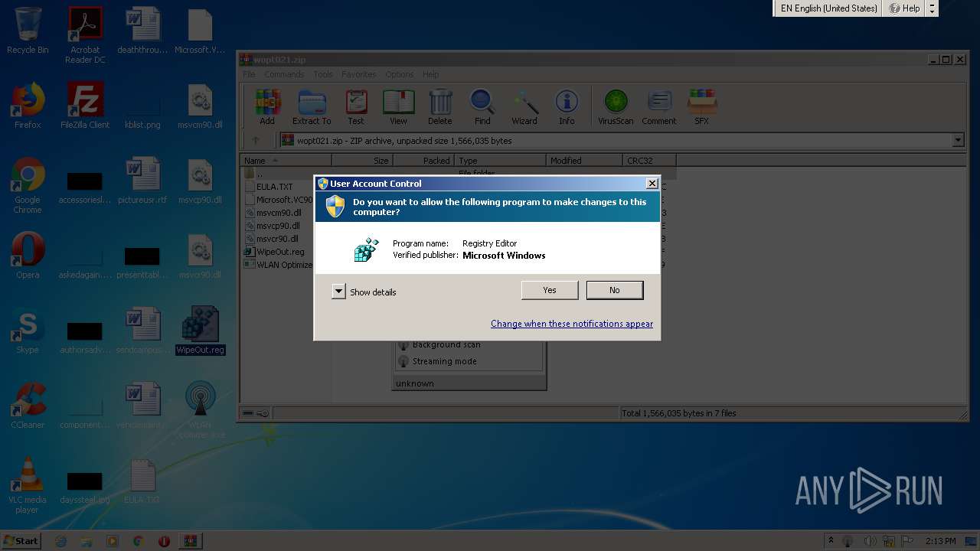Click the WinRAR taskbar icon

pyautogui.click(x=189, y=541)
